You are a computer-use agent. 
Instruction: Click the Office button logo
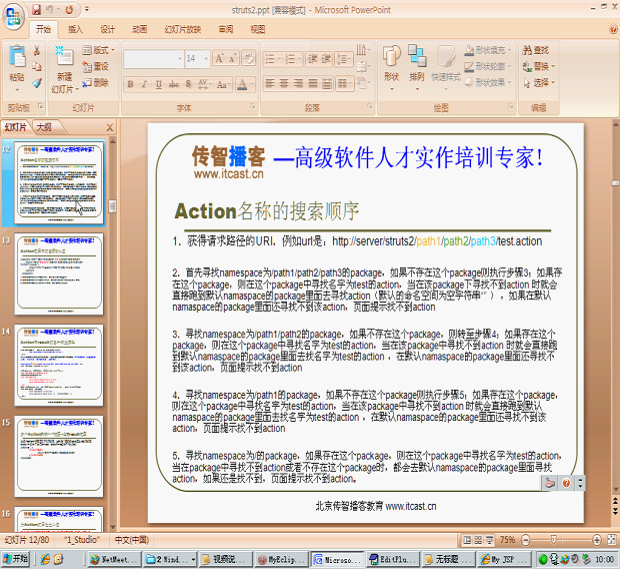pos(14,14)
